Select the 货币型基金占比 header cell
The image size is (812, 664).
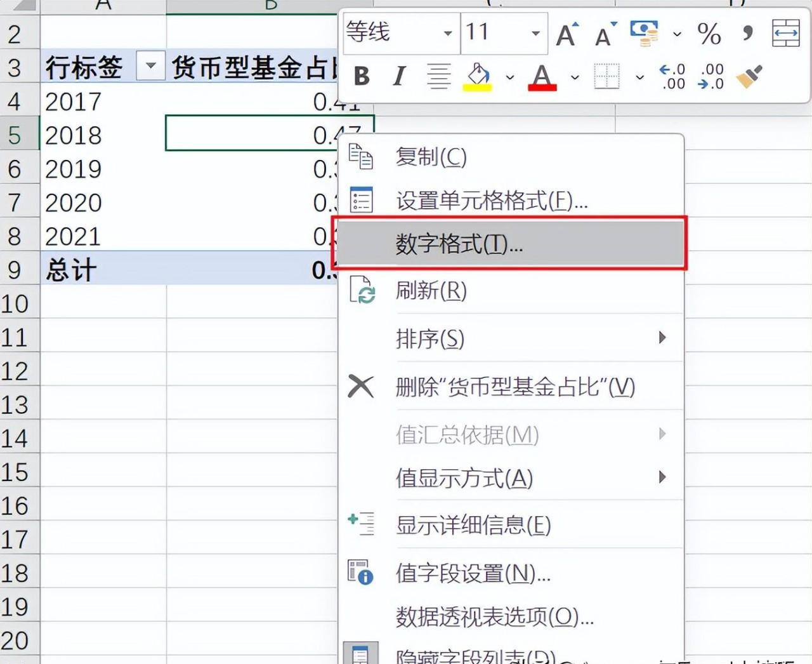coord(252,67)
